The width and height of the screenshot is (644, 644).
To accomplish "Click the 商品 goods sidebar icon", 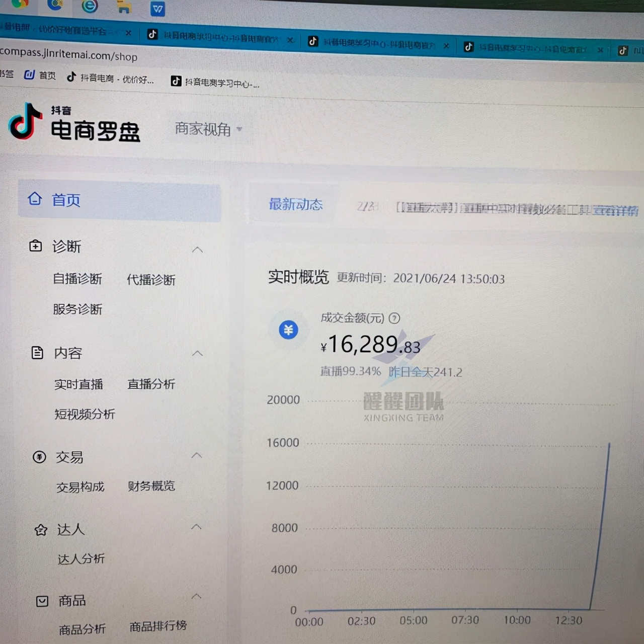I will (42, 601).
